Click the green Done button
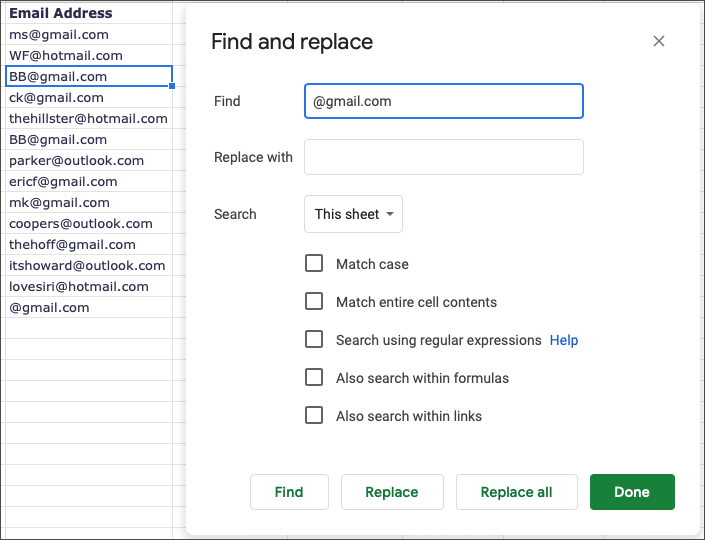This screenshot has height=540, width=705. (x=632, y=492)
